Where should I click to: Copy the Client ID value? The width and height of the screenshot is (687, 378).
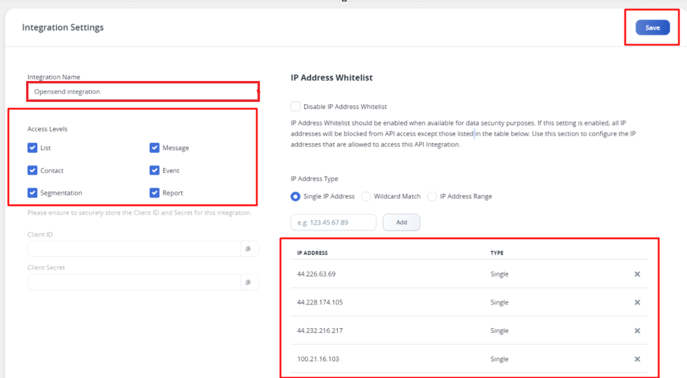pyautogui.click(x=248, y=249)
